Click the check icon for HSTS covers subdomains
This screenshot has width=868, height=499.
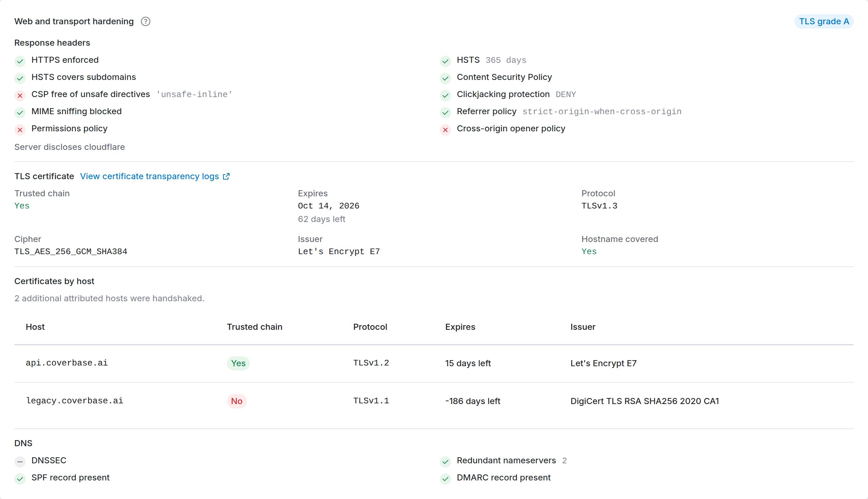20,78
